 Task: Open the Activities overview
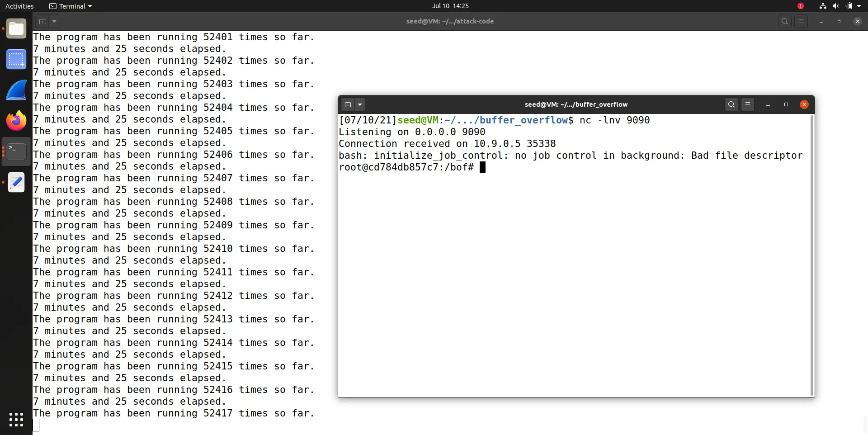click(19, 6)
